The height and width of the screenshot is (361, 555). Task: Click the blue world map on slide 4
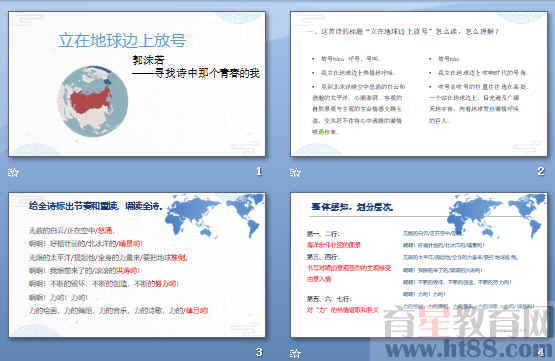click(496, 215)
